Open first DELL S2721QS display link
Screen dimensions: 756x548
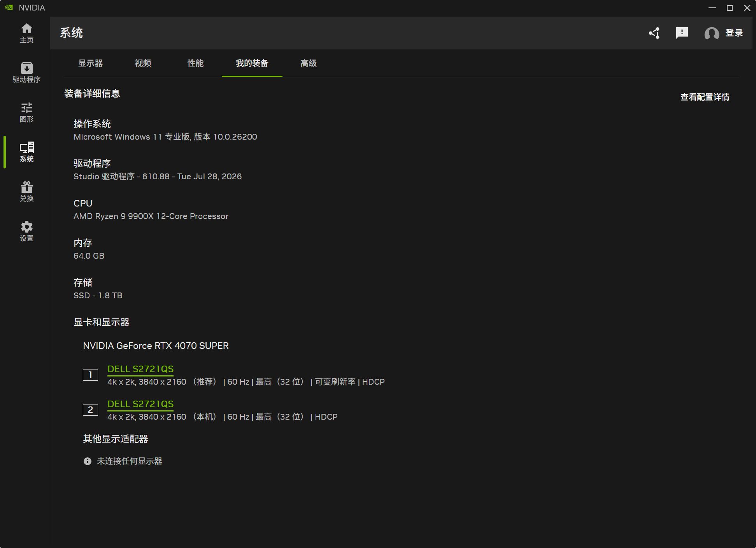[140, 369]
